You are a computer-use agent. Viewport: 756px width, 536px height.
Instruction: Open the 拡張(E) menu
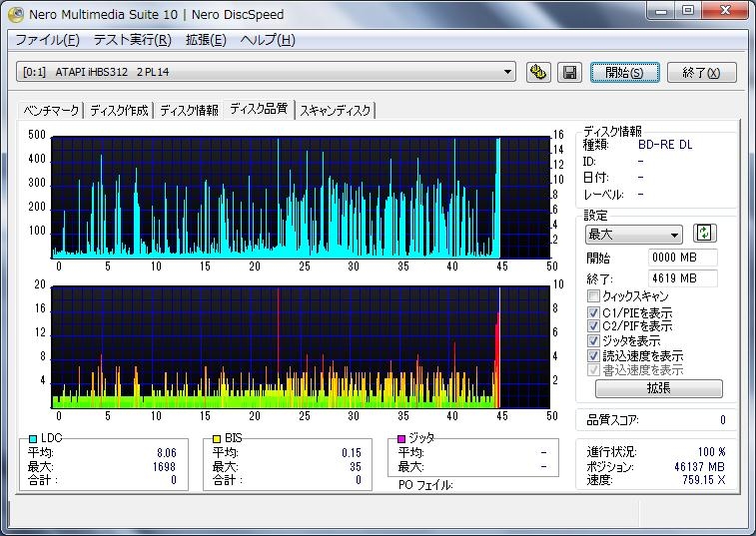coord(206,40)
